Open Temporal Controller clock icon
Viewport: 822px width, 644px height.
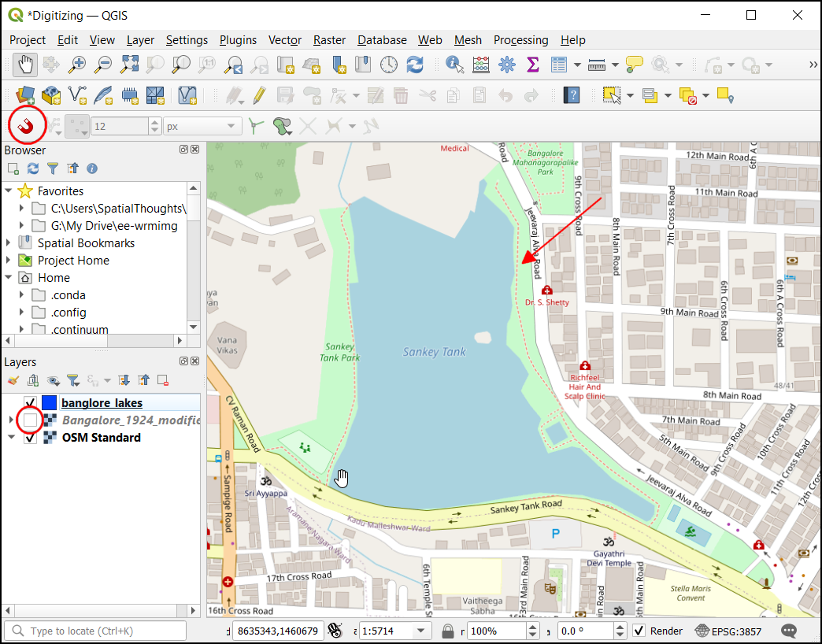[x=388, y=65]
